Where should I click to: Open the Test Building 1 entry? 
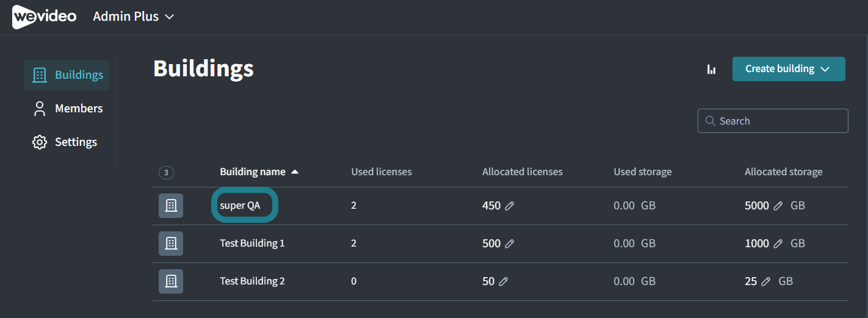click(x=252, y=244)
